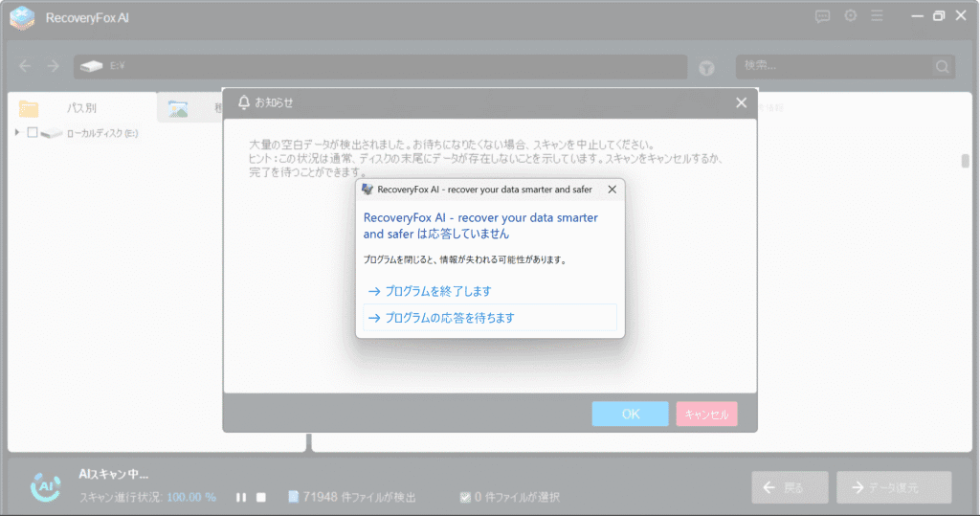
Task: Click the detected files document icon
Action: (293, 497)
